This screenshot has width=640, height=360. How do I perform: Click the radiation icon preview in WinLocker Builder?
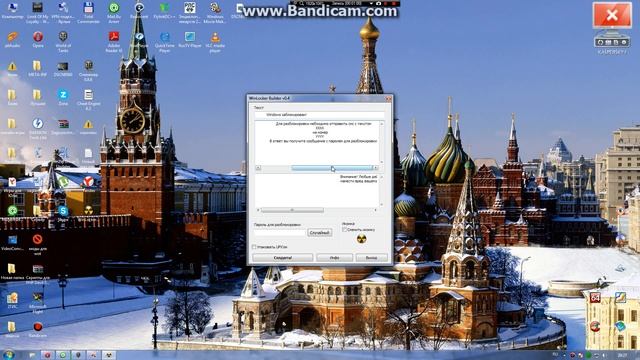tap(361, 239)
